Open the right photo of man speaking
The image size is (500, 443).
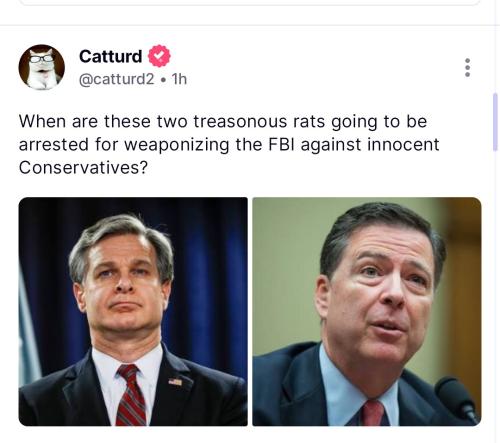click(367, 312)
